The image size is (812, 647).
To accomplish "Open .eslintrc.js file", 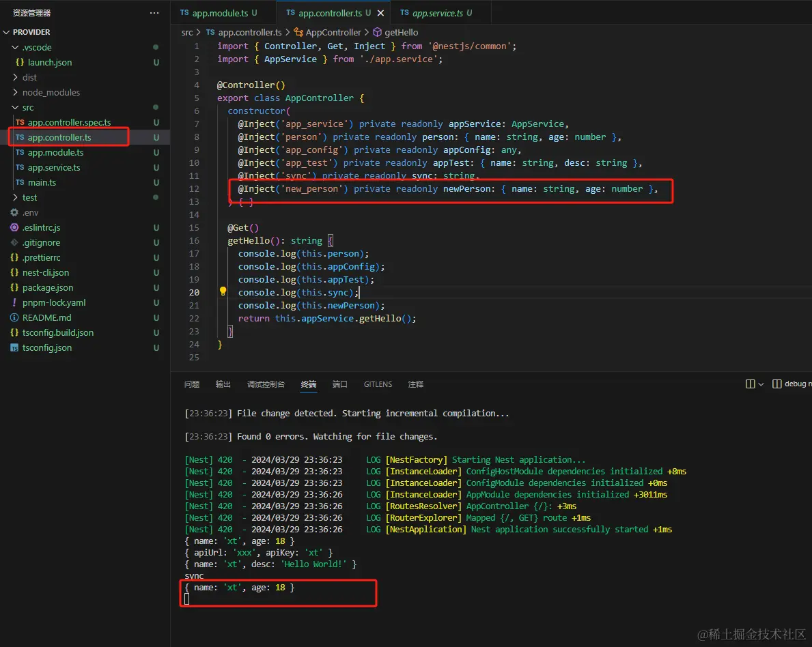I will tap(42, 227).
